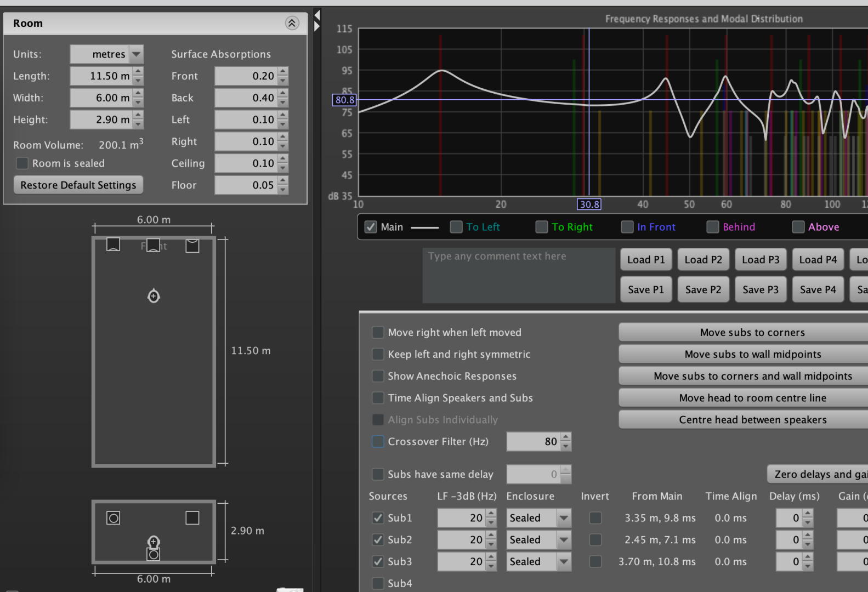
Task: Click the comment text field
Action: (x=518, y=275)
